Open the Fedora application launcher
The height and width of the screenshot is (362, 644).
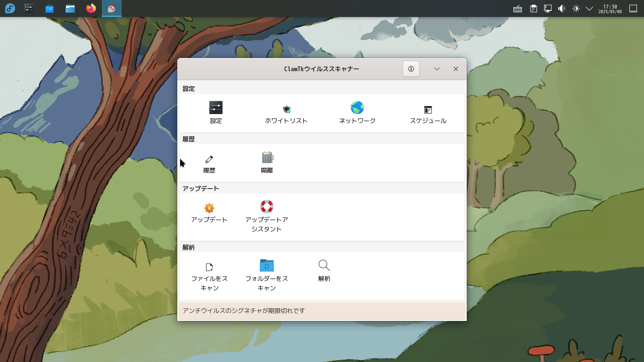(x=10, y=8)
